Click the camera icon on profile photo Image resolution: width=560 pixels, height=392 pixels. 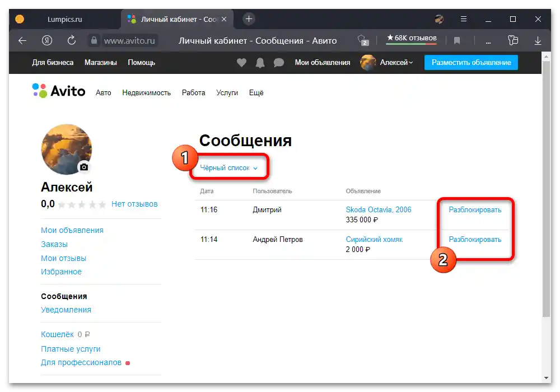tap(84, 167)
